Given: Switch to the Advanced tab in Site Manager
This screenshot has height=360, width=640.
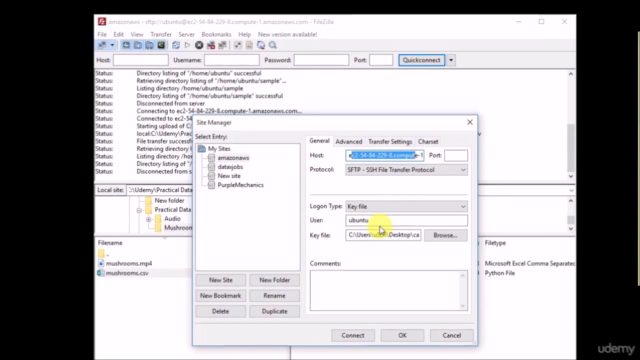Looking at the screenshot, I should pos(349,142).
